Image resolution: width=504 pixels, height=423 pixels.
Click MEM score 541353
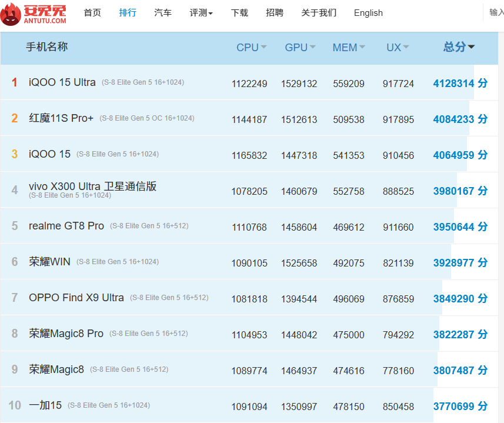click(349, 155)
